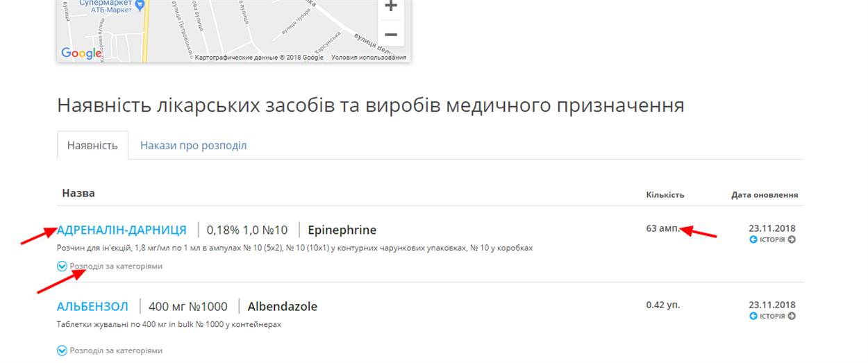
Task: Zoom in on the map with plus button
Action: 391,7
